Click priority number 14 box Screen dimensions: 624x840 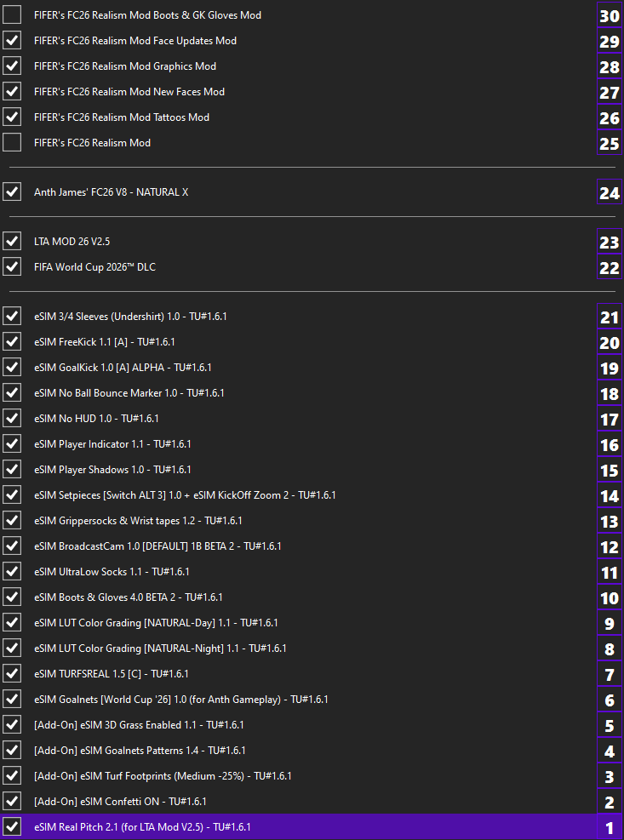point(610,495)
